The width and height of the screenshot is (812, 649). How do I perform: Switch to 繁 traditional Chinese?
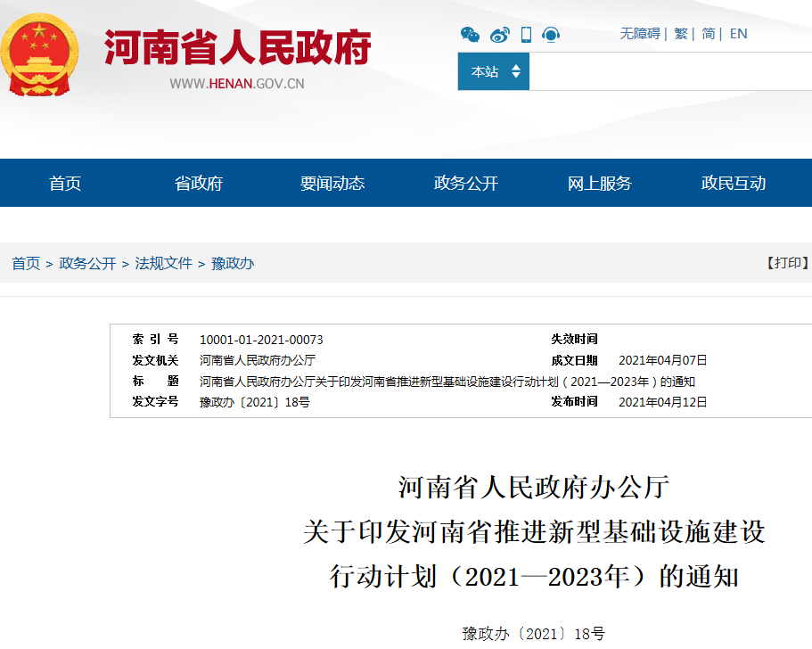point(680,34)
